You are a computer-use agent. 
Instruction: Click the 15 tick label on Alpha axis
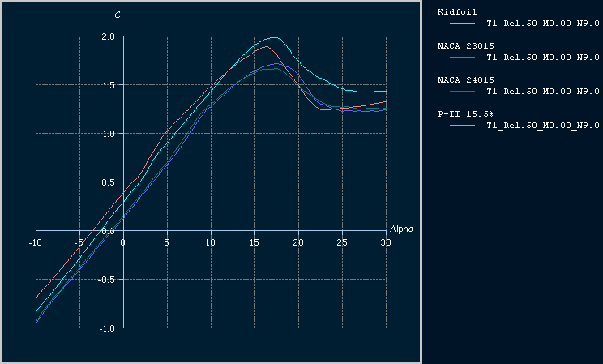point(254,242)
